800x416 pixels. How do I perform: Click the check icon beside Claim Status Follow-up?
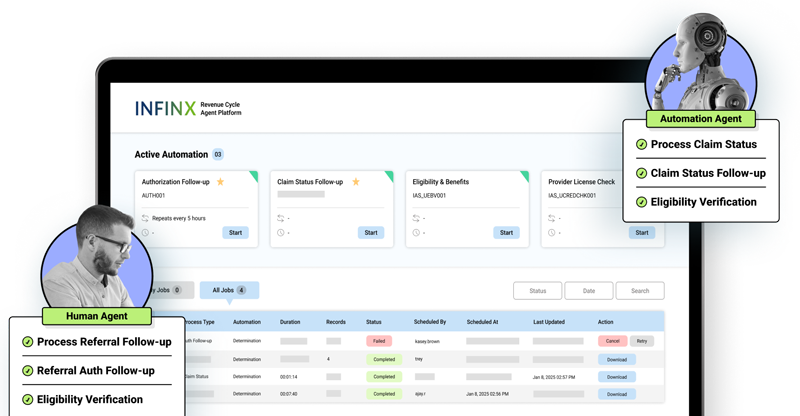coord(641,174)
